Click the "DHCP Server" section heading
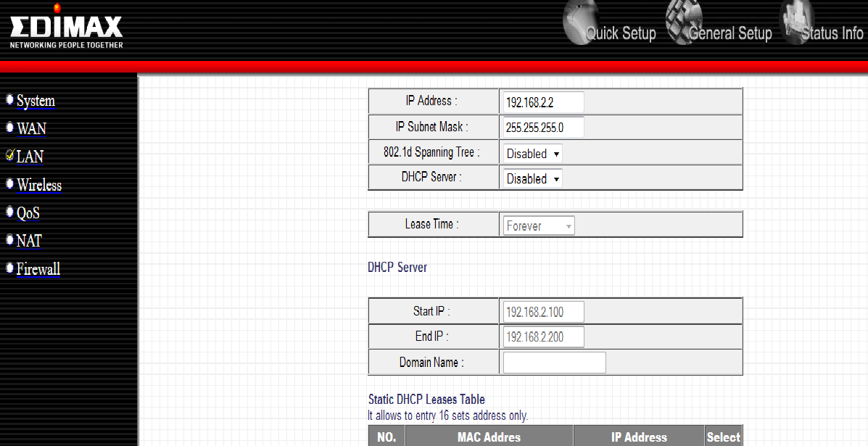The width and height of the screenshot is (868, 446). (397, 268)
